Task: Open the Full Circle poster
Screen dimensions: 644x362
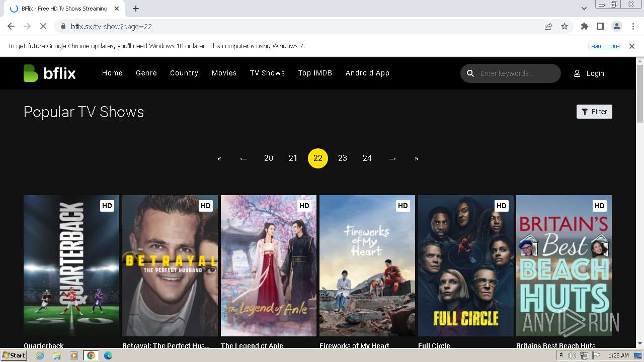Action: (466, 265)
